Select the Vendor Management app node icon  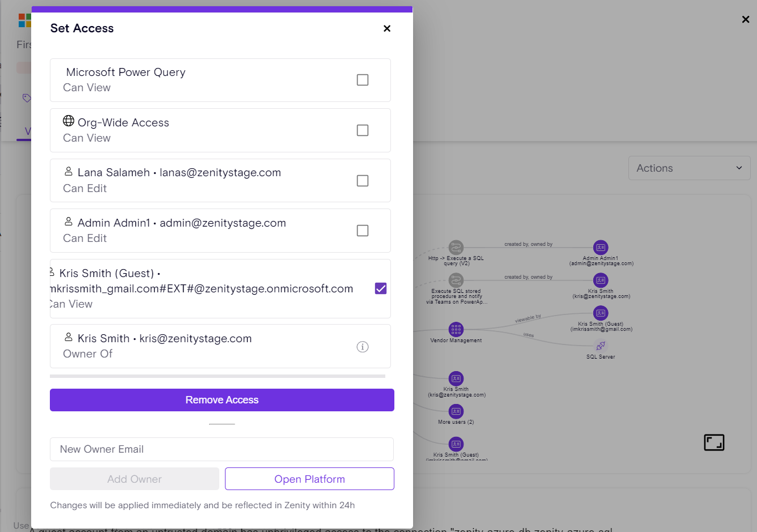click(456, 329)
